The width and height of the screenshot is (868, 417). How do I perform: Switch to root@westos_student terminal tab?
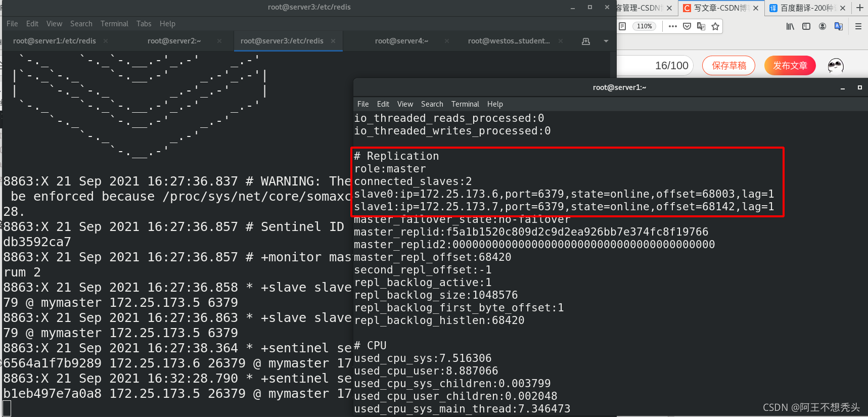tap(509, 41)
